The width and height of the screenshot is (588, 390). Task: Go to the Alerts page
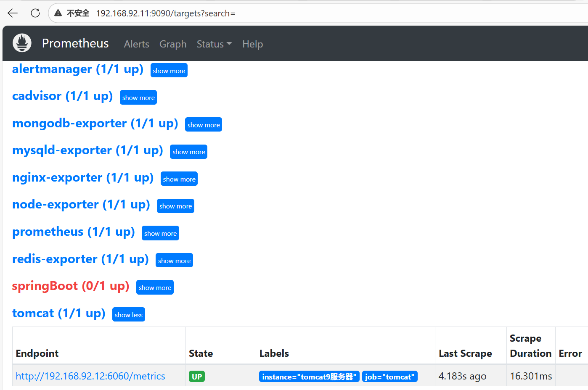tap(136, 44)
